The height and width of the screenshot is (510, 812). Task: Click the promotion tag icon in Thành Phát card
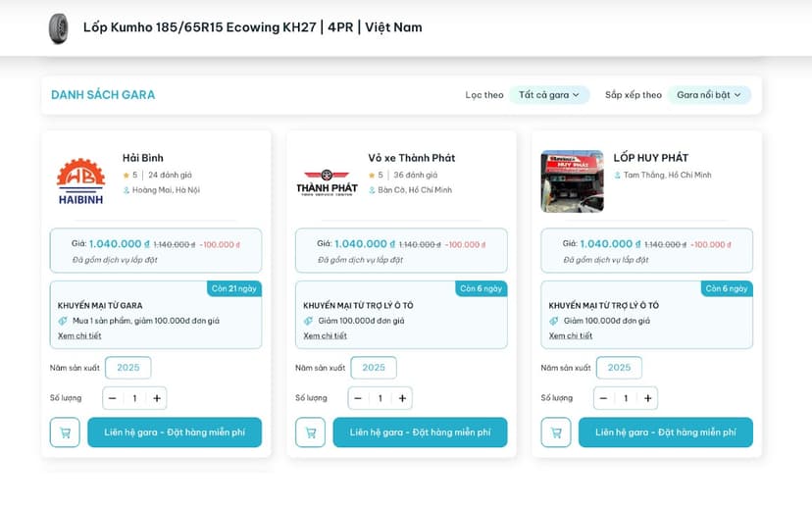[x=308, y=321]
